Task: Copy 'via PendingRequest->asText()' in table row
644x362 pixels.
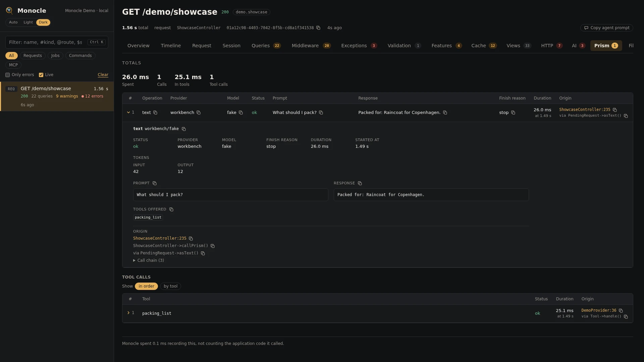Action: click(x=626, y=116)
